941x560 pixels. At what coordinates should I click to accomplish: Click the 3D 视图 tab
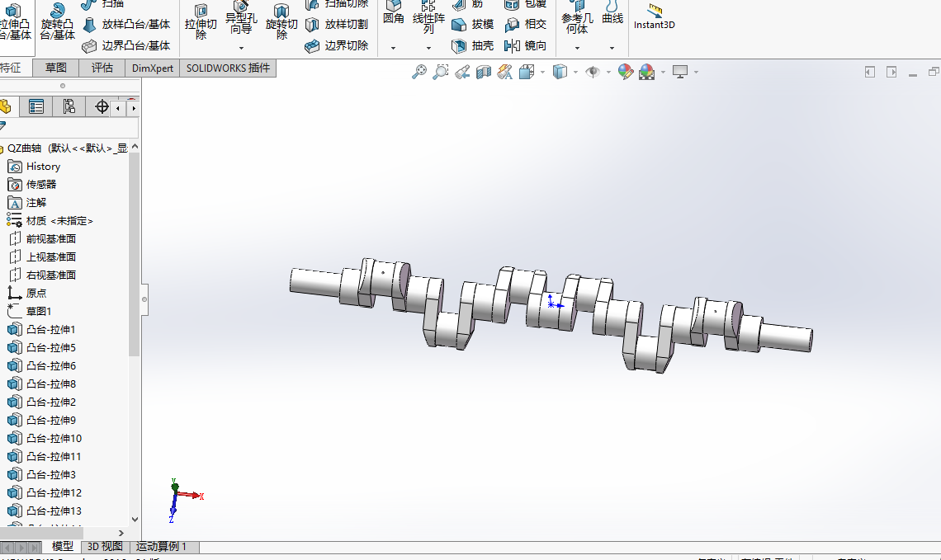[x=104, y=546]
